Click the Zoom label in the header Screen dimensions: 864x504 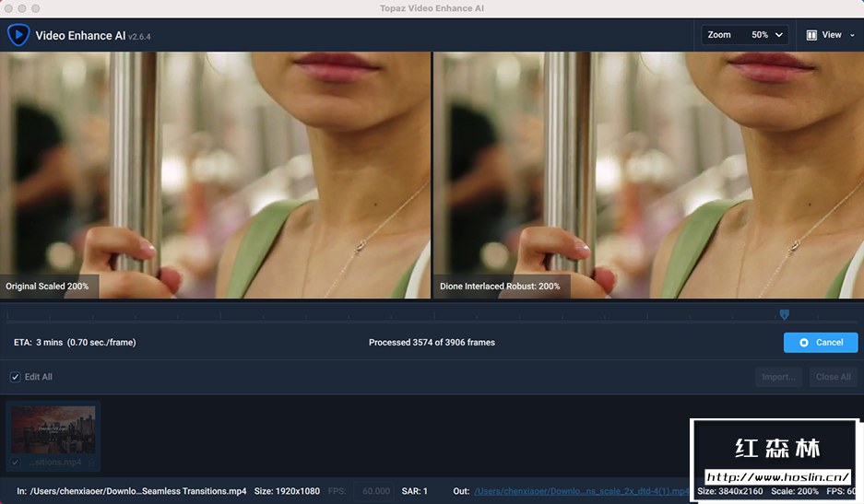(x=719, y=35)
